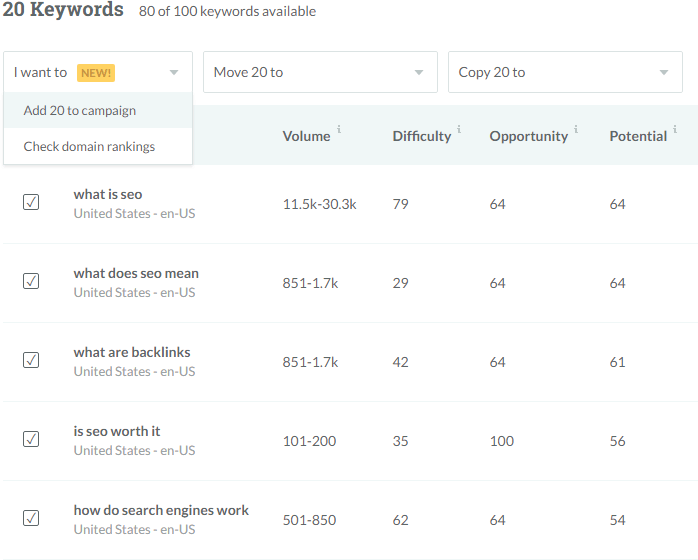Click the info icon beside Difficulty
This screenshot has width=698, height=560.
pyautogui.click(x=459, y=129)
